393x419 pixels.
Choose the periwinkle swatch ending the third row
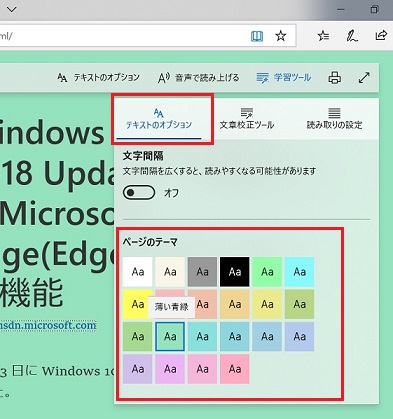(x=299, y=336)
